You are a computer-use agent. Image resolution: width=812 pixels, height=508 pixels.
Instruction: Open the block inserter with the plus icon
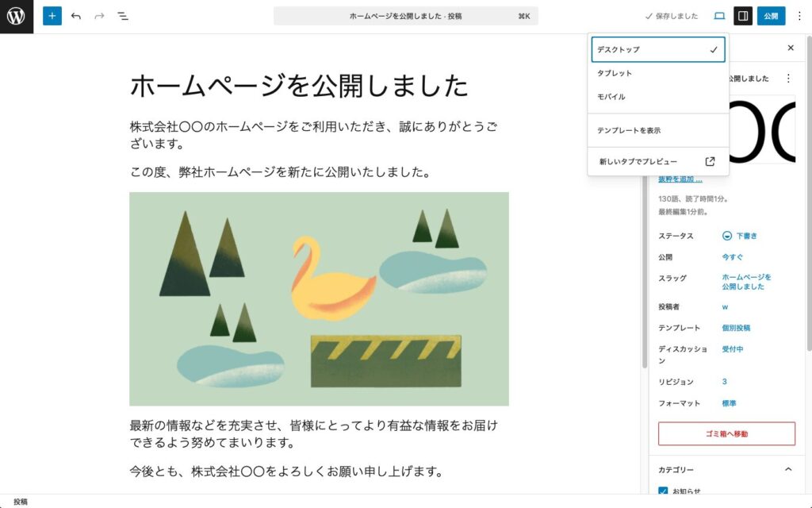(x=52, y=16)
